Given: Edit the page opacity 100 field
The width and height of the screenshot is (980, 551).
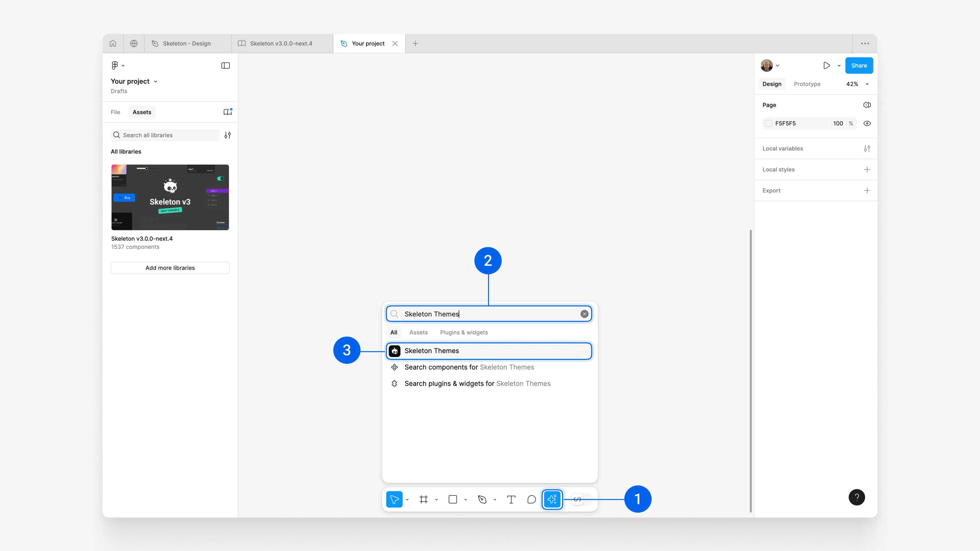Looking at the screenshot, I should (838, 123).
